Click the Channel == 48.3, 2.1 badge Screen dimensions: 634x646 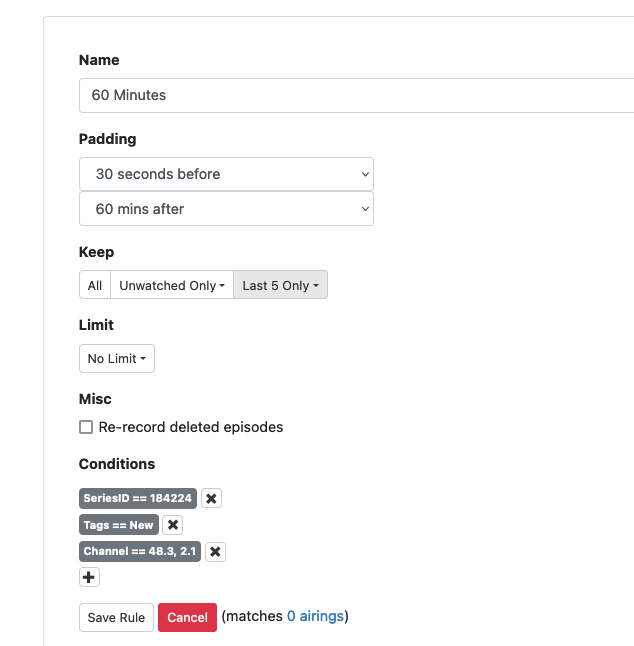pyautogui.click(x=140, y=551)
